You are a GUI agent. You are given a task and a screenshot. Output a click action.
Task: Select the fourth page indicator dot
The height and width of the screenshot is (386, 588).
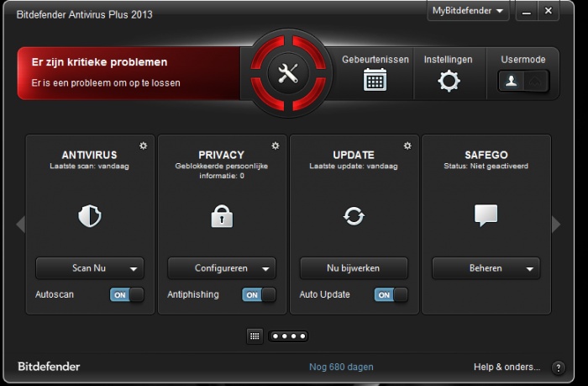tap(302, 336)
